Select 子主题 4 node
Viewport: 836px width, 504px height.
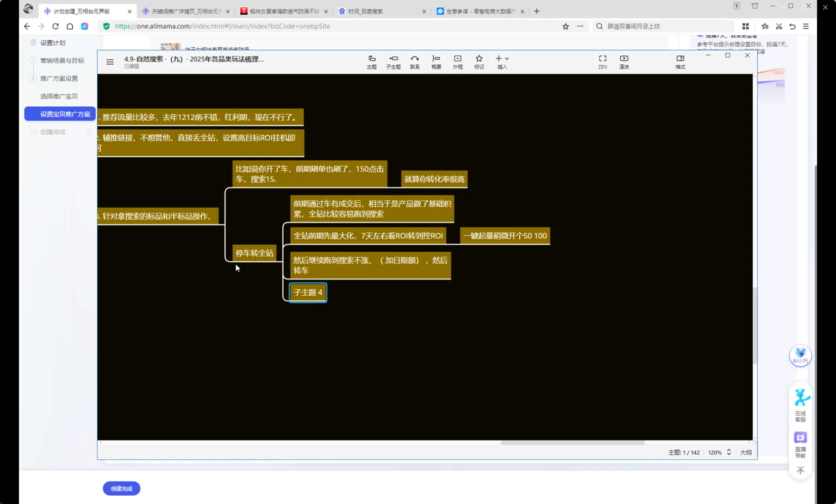(x=308, y=292)
